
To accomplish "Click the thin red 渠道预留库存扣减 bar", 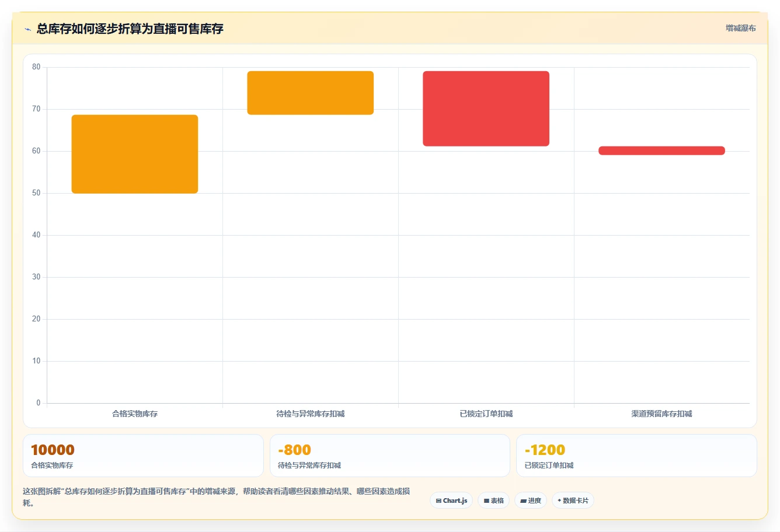I will coord(661,150).
